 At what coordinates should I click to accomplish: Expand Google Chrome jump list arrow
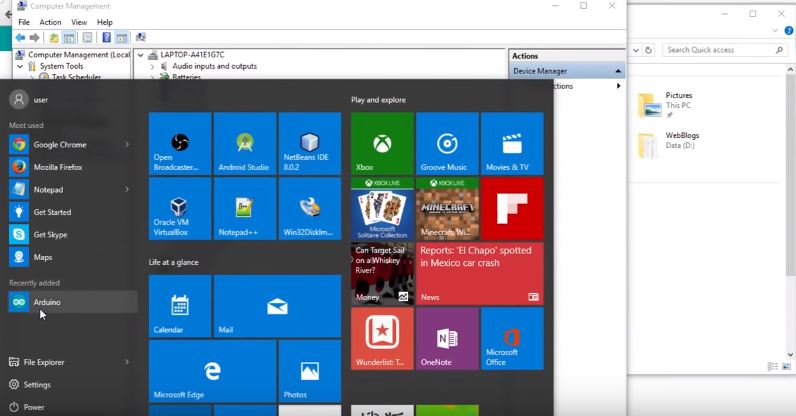tap(127, 145)
